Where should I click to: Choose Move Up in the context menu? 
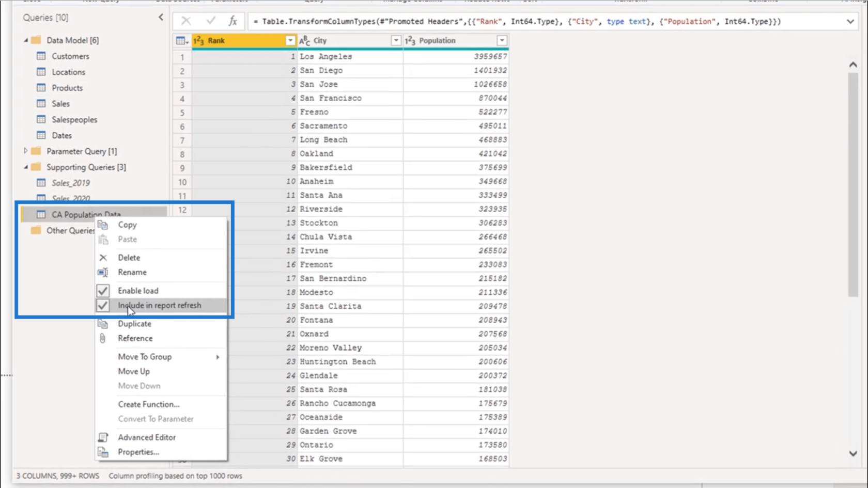click(x=161, y=371)
